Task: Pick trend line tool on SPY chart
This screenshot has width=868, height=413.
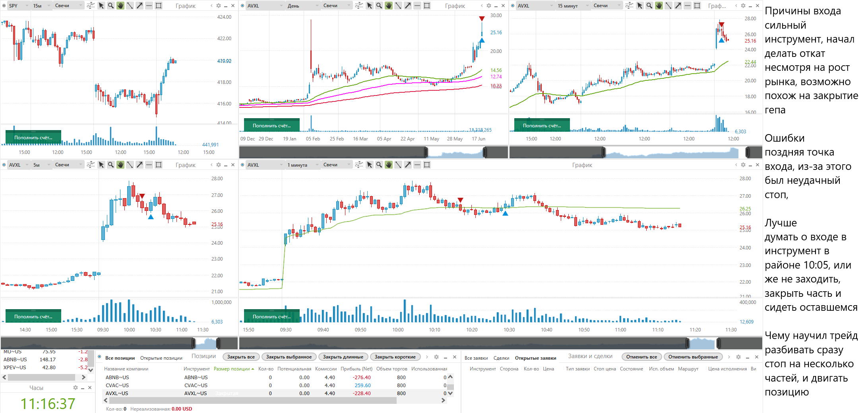Action: [130, 6]
